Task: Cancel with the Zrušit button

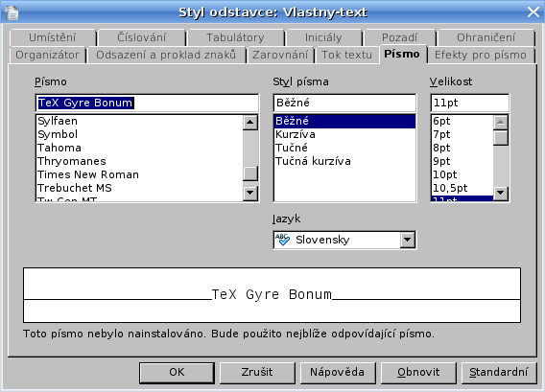Action: click(x=257, y=373)
